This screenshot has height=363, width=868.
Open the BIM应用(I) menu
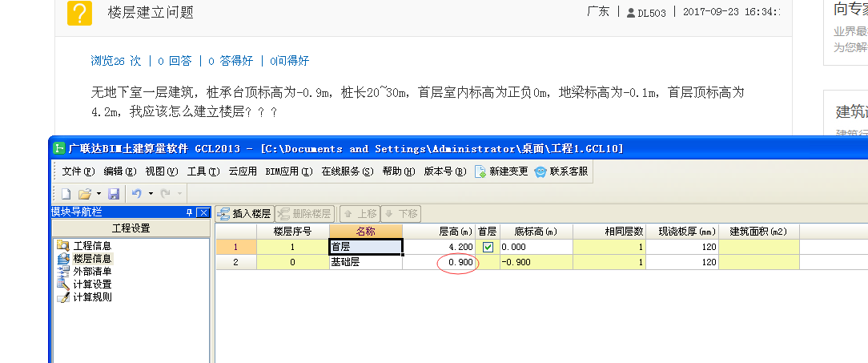click(x=290, y=171)
